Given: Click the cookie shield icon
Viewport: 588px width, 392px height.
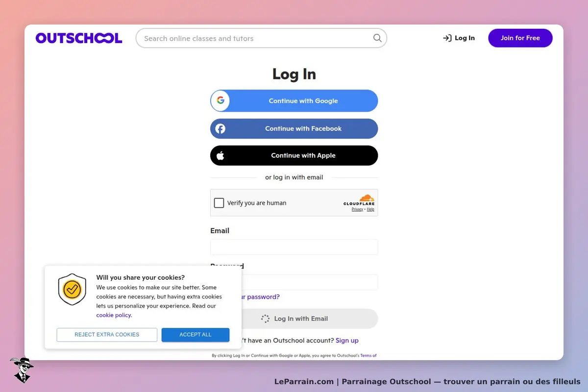Looking at the screenshot, I should (72, 290).
